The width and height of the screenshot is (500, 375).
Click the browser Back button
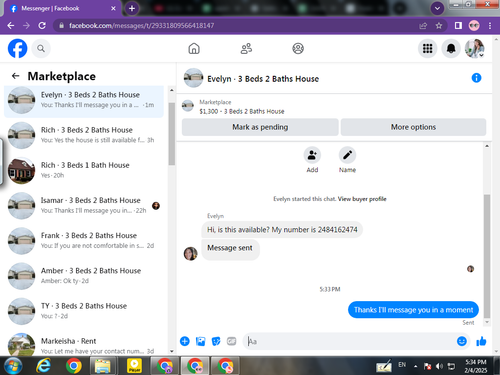click(x=11, y=26)
